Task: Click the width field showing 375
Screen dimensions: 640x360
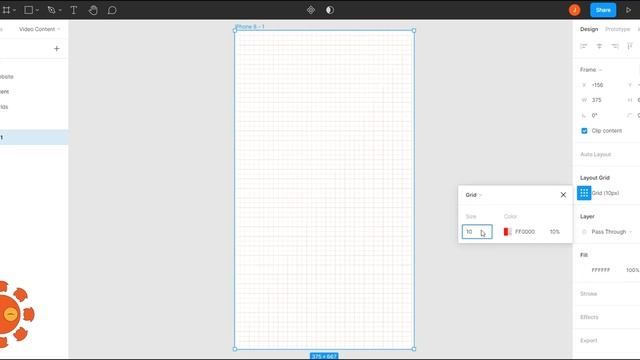Action: coord(597,100)
